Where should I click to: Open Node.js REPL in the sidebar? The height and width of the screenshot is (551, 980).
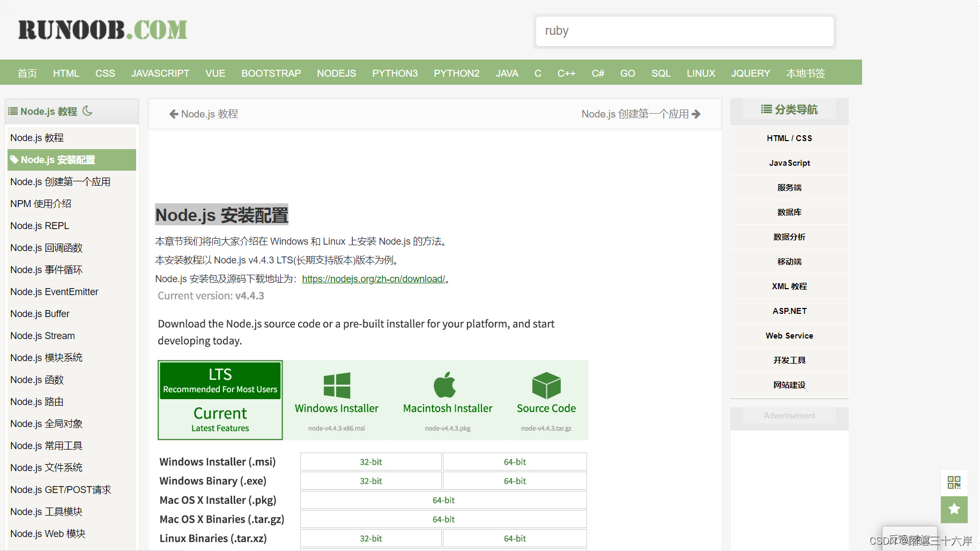click(72, 226)
